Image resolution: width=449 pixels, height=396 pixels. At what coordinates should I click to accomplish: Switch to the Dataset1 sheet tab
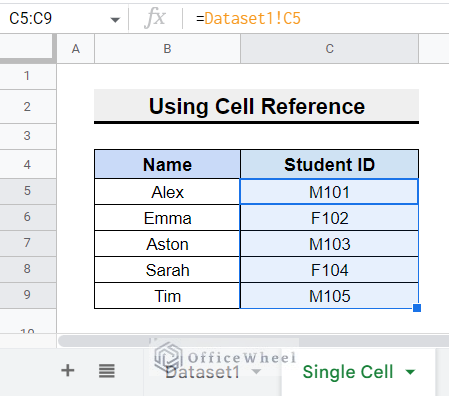[202, 372]
